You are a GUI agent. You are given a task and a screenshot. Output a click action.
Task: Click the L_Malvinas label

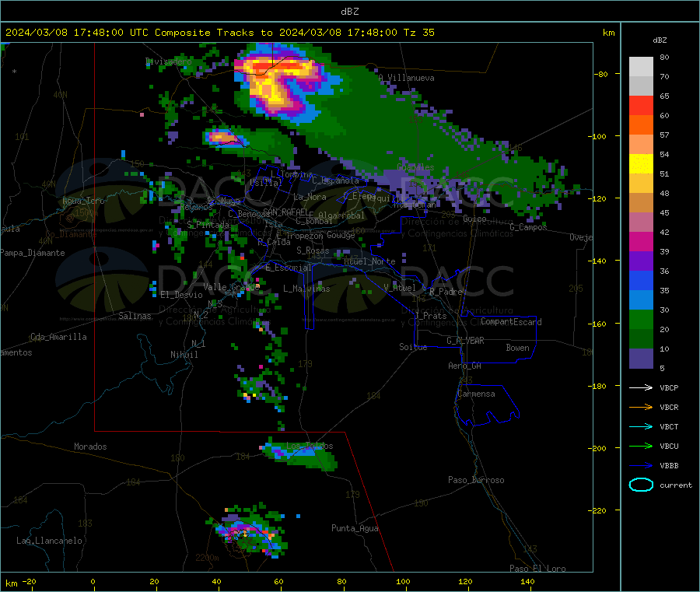click(x=306, y=289)
